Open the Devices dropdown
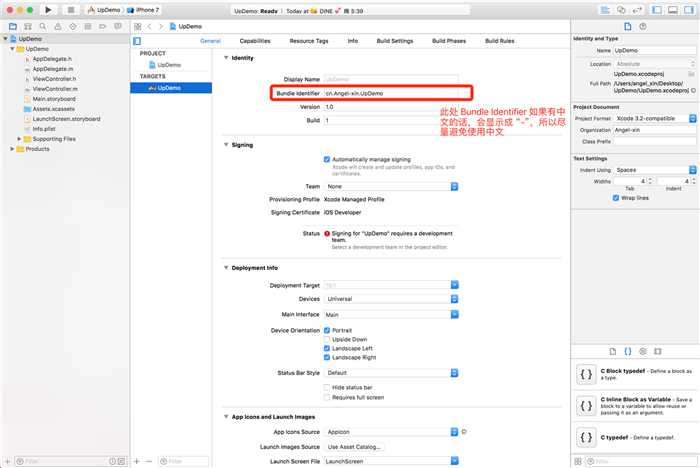This screenshot has width=700, height=468. 391,299
